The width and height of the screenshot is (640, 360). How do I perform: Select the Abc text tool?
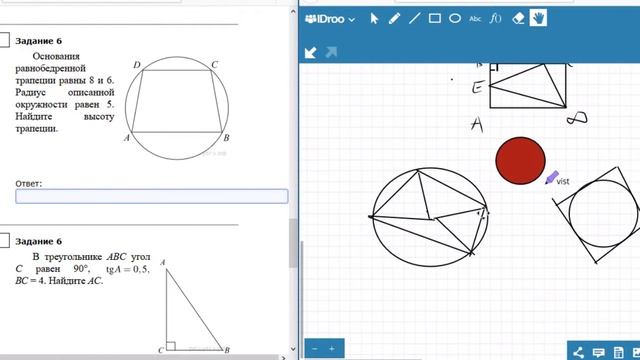point(475,19)
